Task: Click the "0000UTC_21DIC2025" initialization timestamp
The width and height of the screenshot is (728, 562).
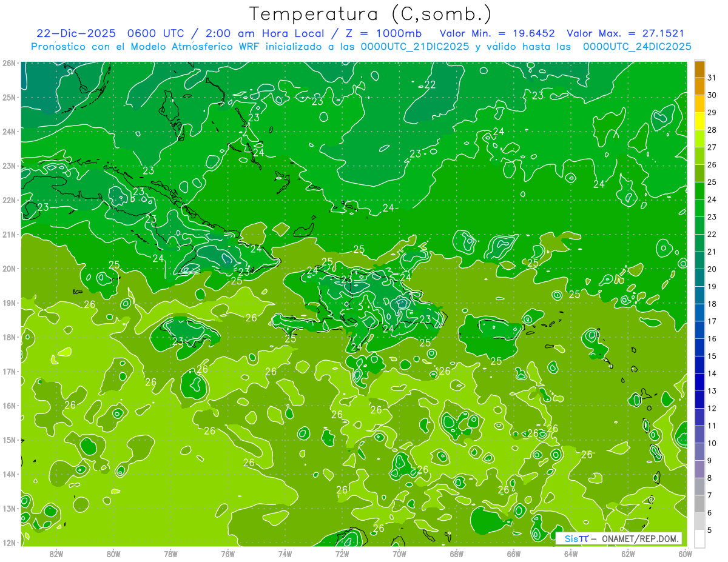Action: coord(414,47)
